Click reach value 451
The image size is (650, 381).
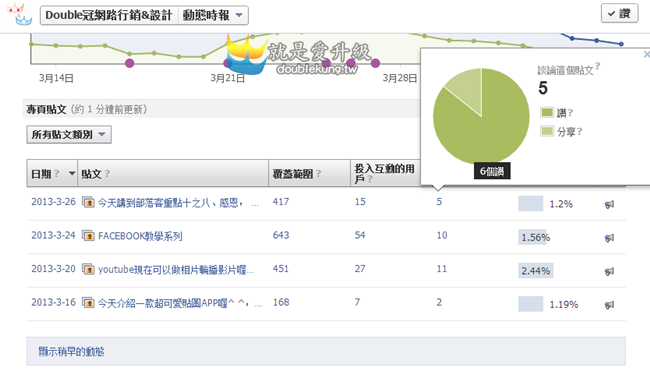281,269
